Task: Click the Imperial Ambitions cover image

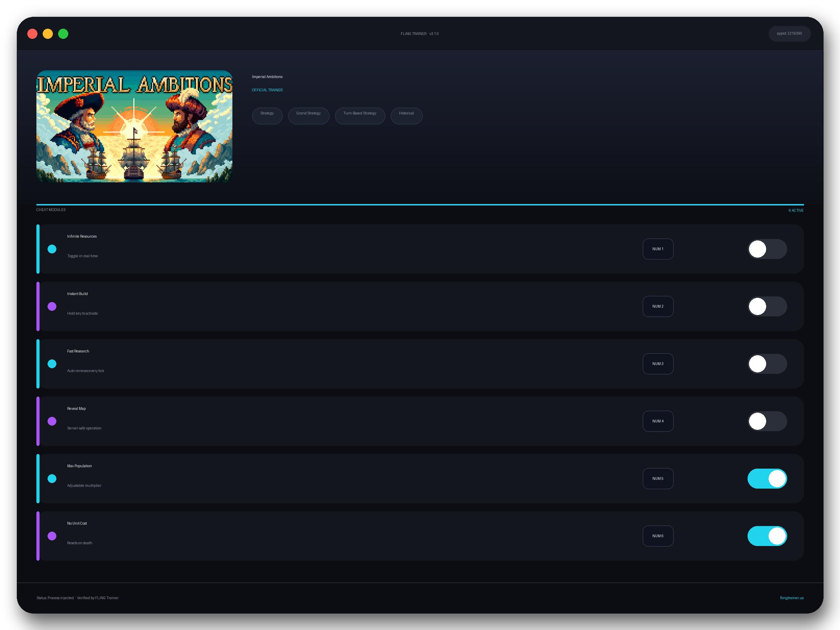Action: click(134, 126)
